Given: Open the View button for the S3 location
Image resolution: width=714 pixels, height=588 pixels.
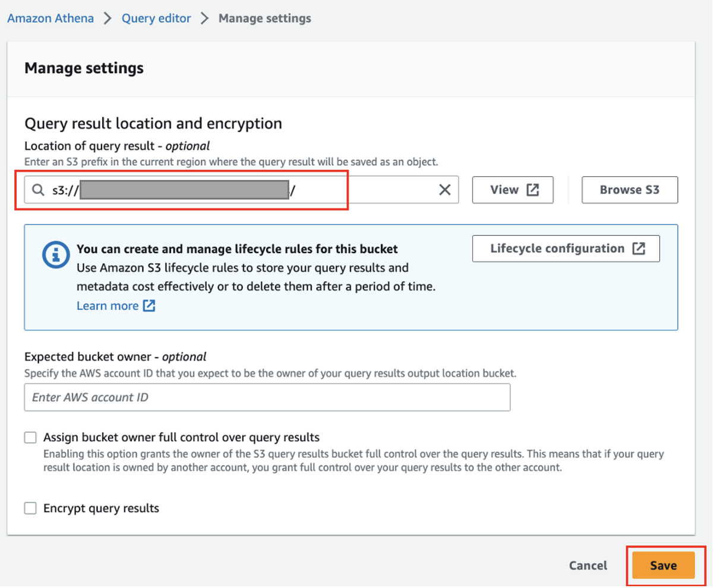Looking at the screenshot, I should 513,190.
